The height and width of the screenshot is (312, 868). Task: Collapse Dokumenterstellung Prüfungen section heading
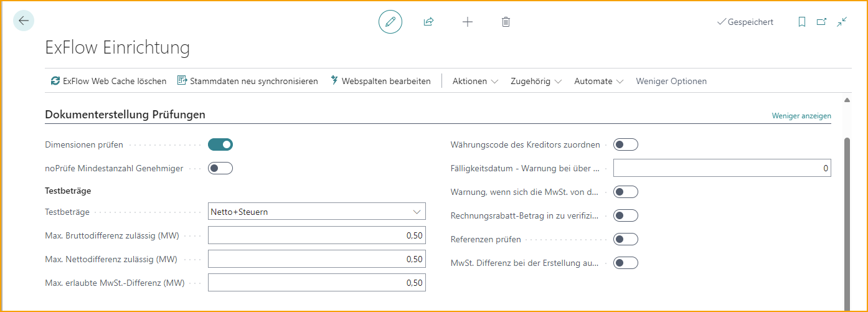point(125,115)
